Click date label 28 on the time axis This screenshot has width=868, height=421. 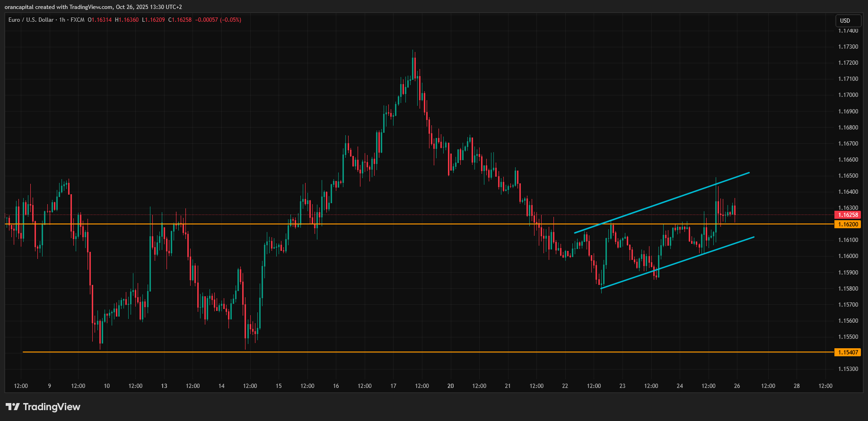click(797, 386)
